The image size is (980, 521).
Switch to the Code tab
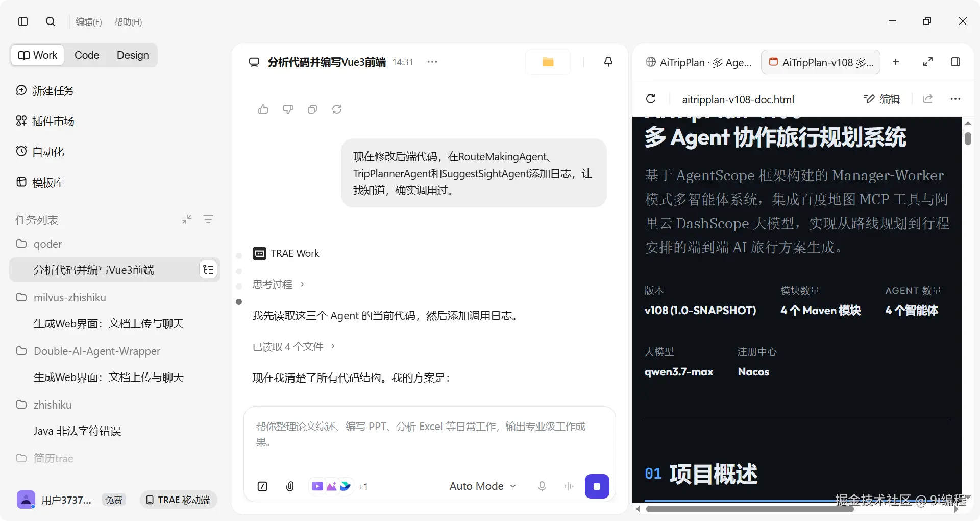(87, 55)
